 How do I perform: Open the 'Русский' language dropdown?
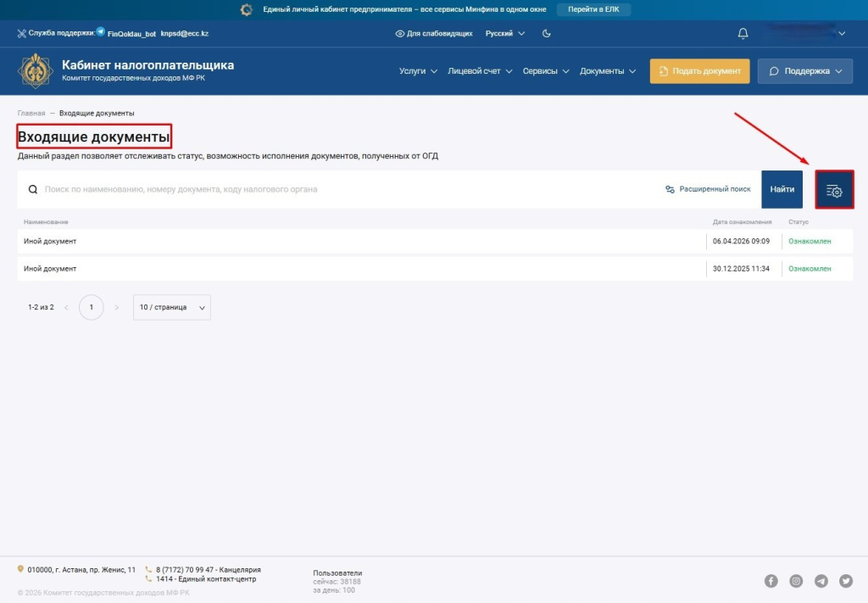click(504, 34)
